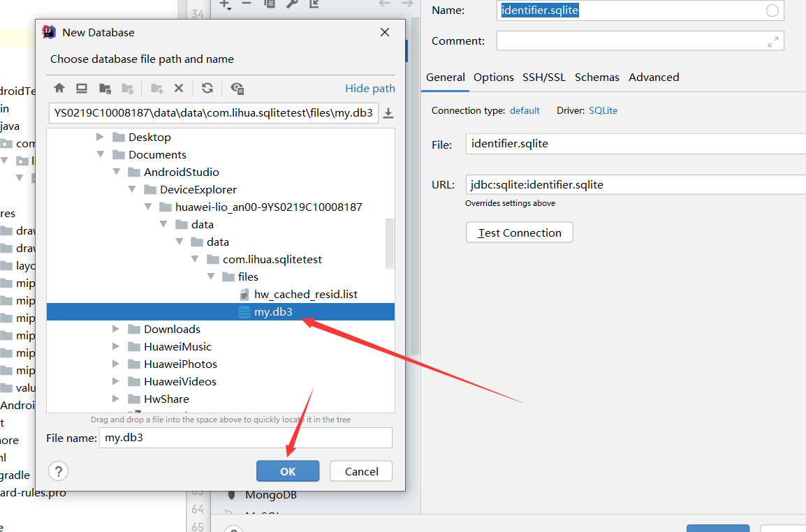Open the dialog help question mark
The width and height of the screenshot is (806, 532).
[58, 471]
